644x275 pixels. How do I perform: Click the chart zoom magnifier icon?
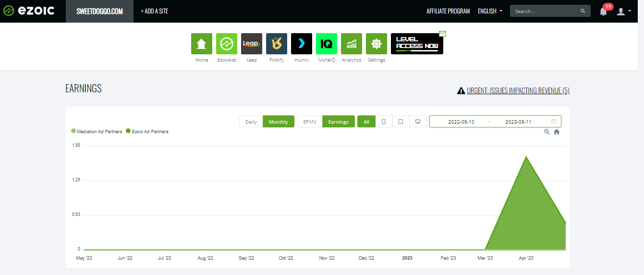(x=547, y=132)
